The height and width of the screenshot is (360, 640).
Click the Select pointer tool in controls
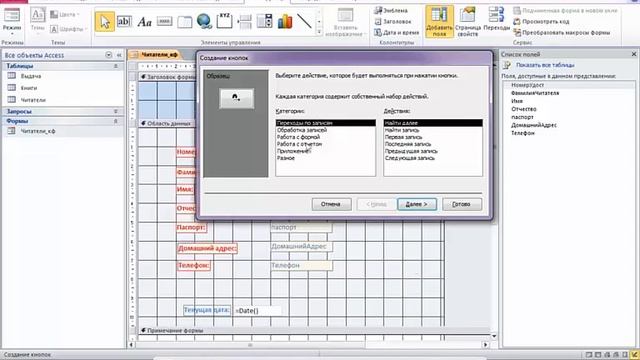click(x=104, y=21)
